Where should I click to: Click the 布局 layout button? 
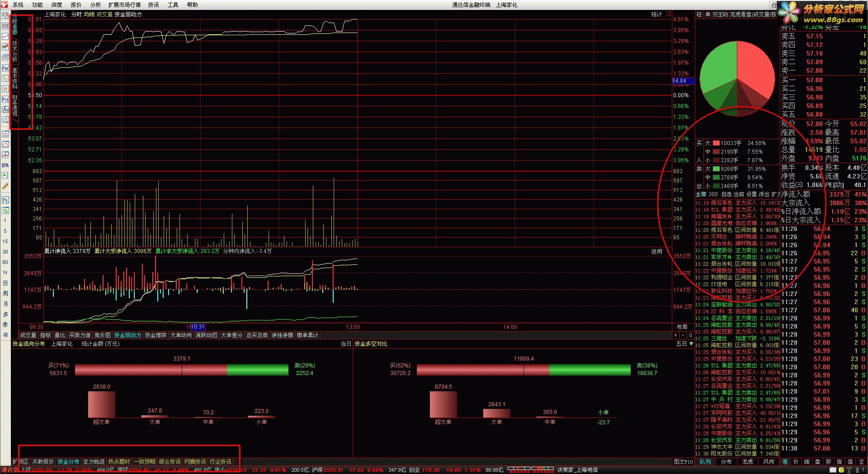[x=682, y=327]
